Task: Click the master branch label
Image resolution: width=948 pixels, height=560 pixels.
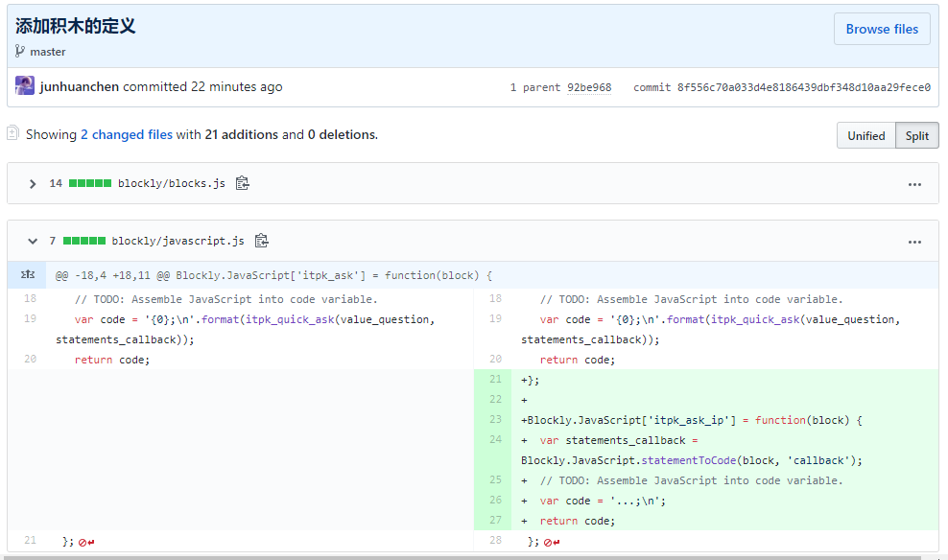Action: pos(48,52)
